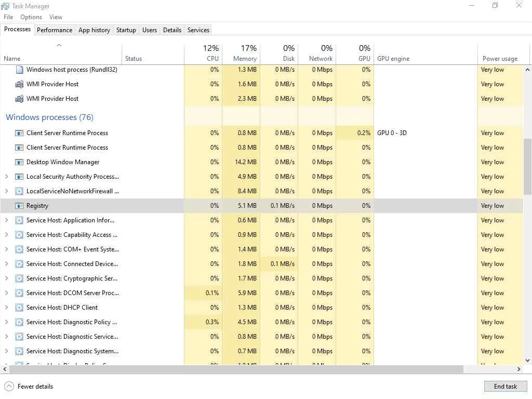Expand Service Host: Diagnostic Policy group
Viewport: 532px width, 399px height.
7,322
